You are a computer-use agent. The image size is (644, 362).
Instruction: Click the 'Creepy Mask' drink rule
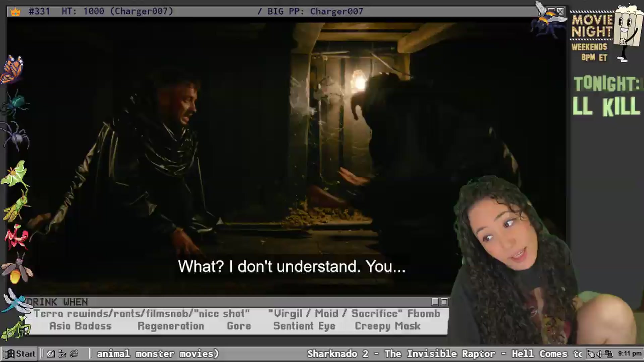[387, 326]
